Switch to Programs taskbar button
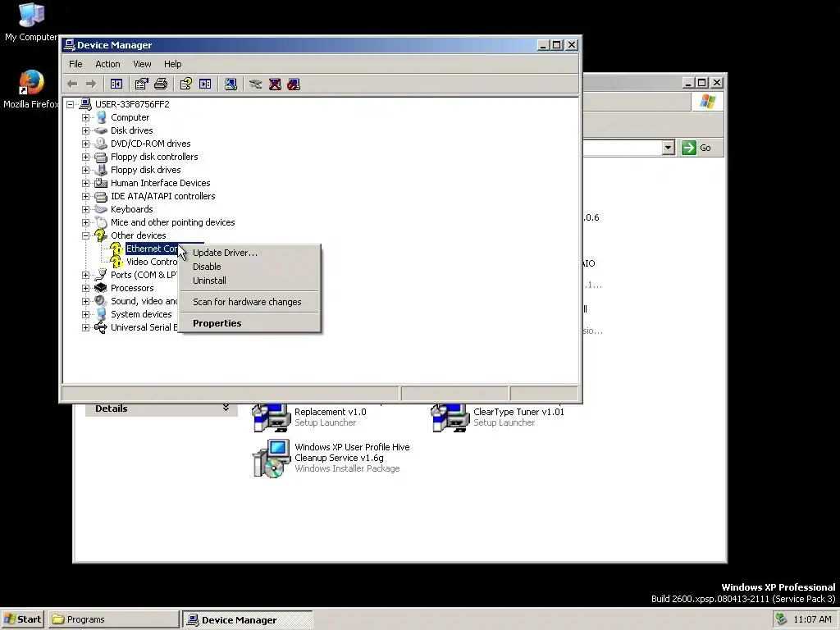Viewport: 840px width, 630px height. 113,619
